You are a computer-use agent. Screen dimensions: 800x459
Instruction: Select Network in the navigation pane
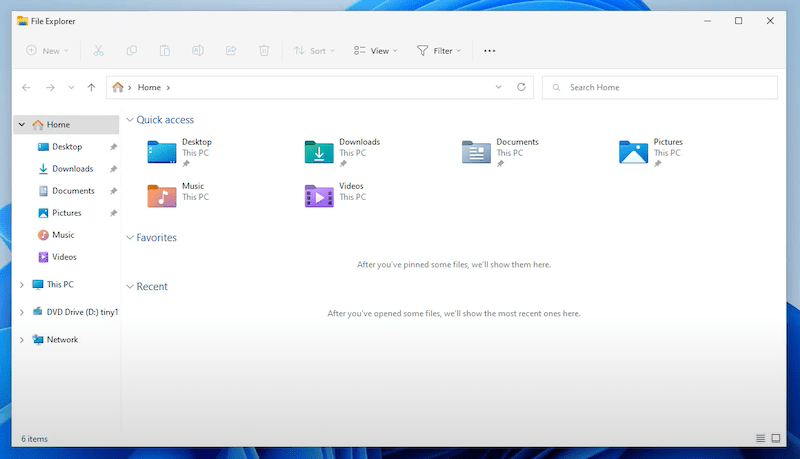tap(62, 340)
